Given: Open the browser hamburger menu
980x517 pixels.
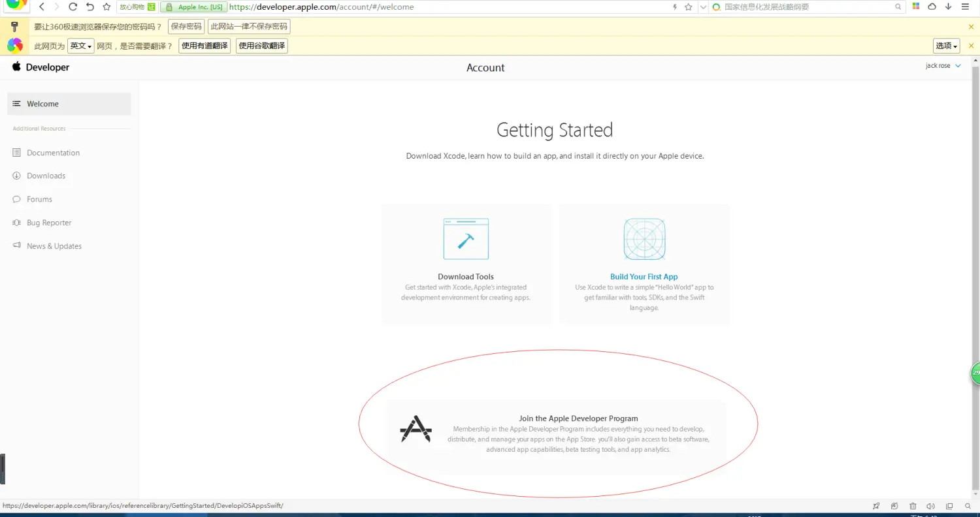Looking at the screenshot, I should [x=965, y=7].
